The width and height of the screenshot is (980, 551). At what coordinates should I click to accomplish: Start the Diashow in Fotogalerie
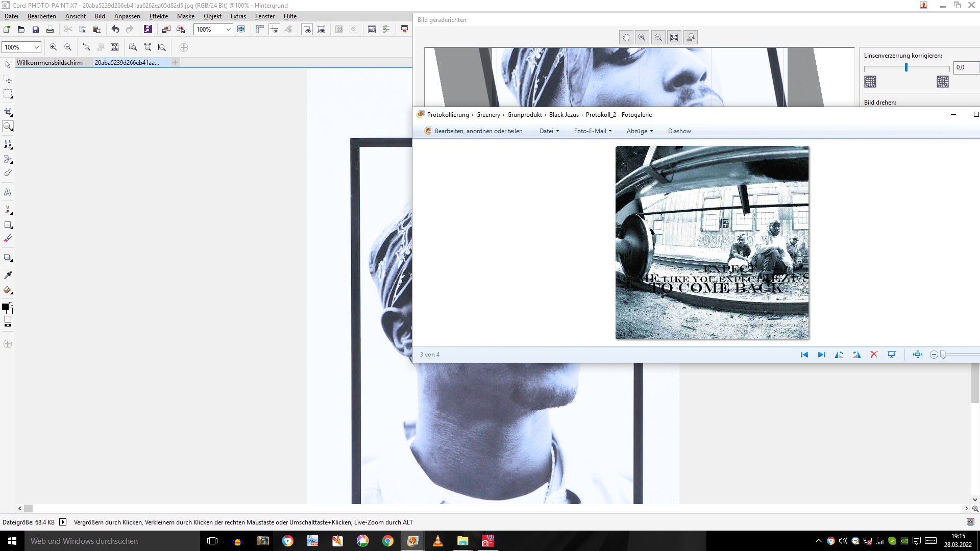(679, 131)
